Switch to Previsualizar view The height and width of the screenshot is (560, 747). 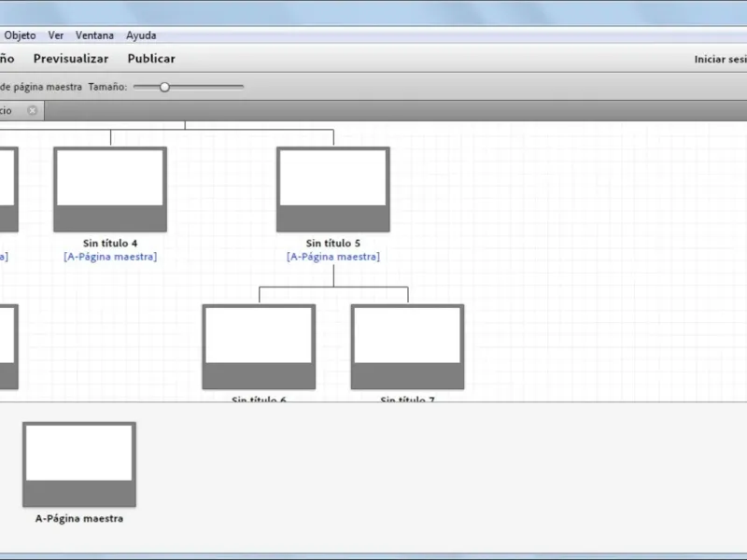71,59
